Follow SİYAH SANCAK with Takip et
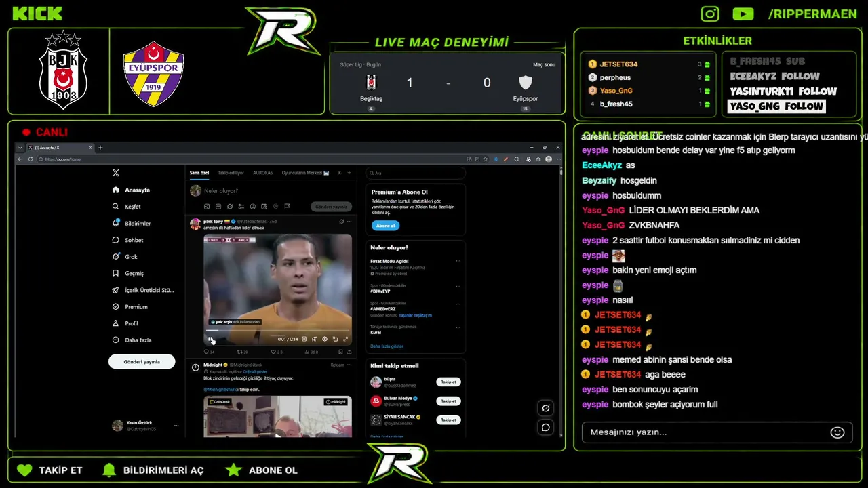The width and height of the screenshot is (868, 488). 448,420
